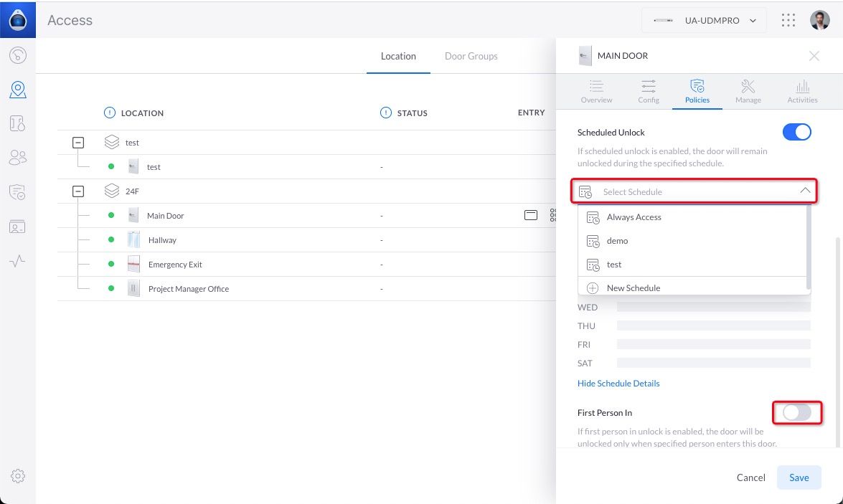This screenshot has height=504, width=843.
Task: Open the activity pulse sidebar icon
Action: [18, 261]
